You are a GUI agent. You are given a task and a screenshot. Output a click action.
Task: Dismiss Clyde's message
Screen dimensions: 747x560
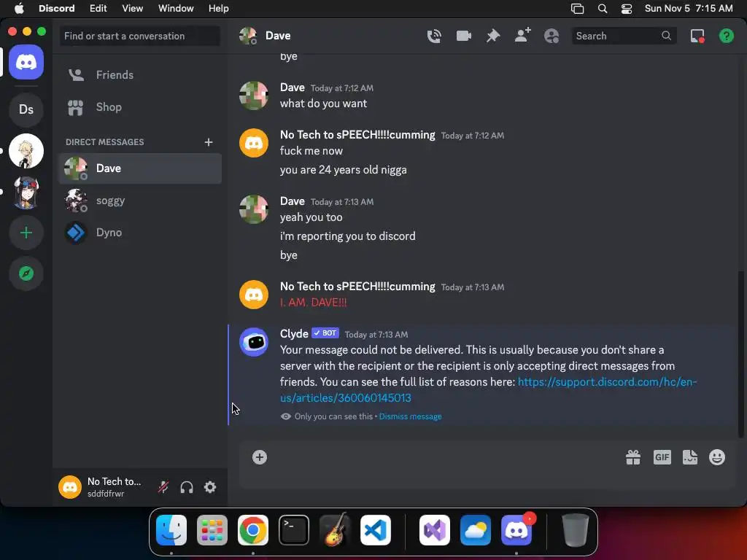pyautogui.click(x=410, y=416)
